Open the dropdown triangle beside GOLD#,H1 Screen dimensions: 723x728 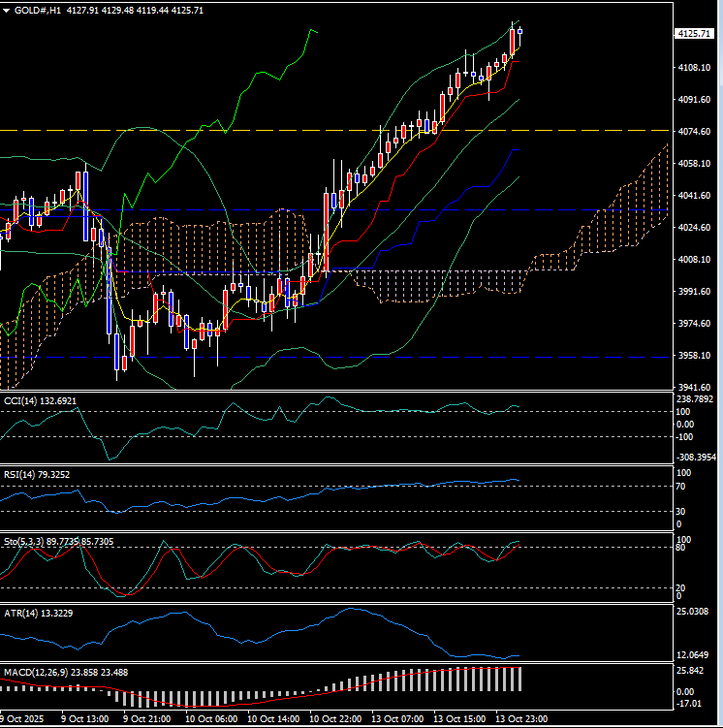pos(7,10)
